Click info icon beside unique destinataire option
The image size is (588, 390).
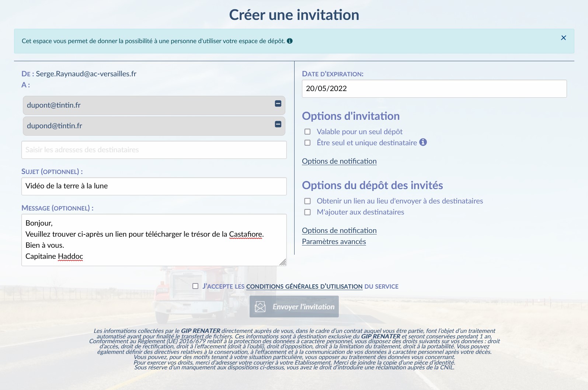click(423, 142)
